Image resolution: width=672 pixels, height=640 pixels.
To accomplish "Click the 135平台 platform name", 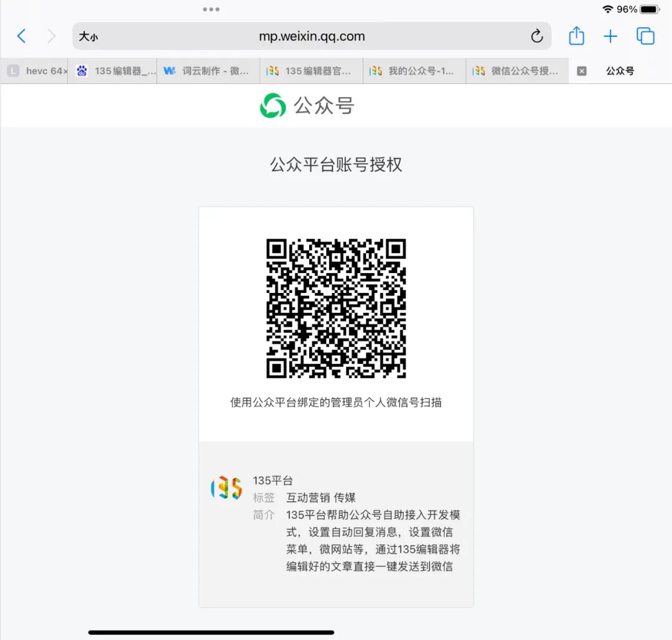I will [273, 481].
